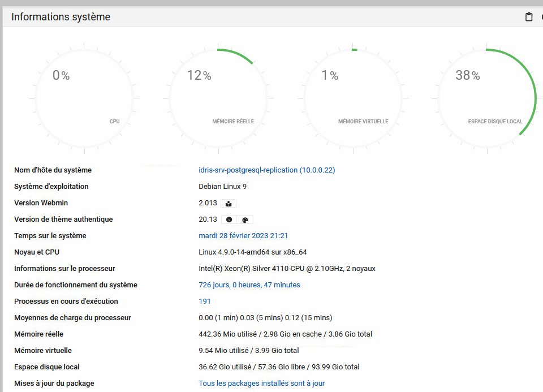Click the label Système d'exploitation
Screen dimensions: 543x392
click(51, 186)
